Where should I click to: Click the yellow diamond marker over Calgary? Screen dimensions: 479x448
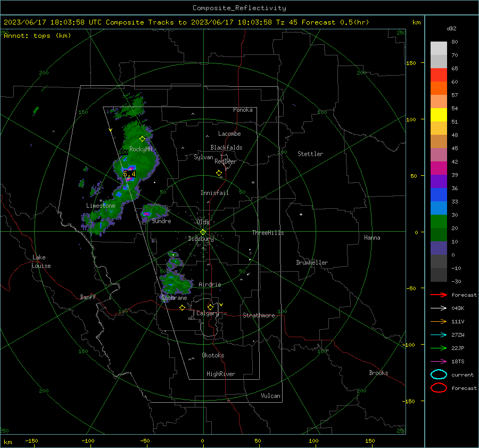point(210,307)
